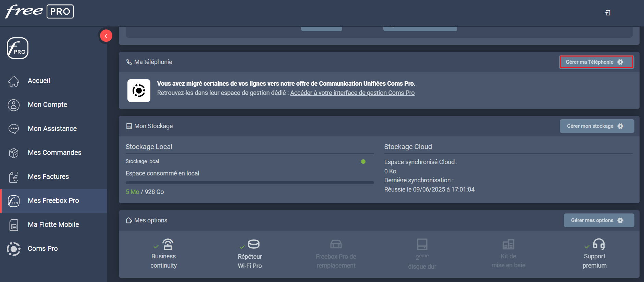The width and height of the screenshot is (644, 282).
Task: Open the Accueil menu item
Action: 39,81
